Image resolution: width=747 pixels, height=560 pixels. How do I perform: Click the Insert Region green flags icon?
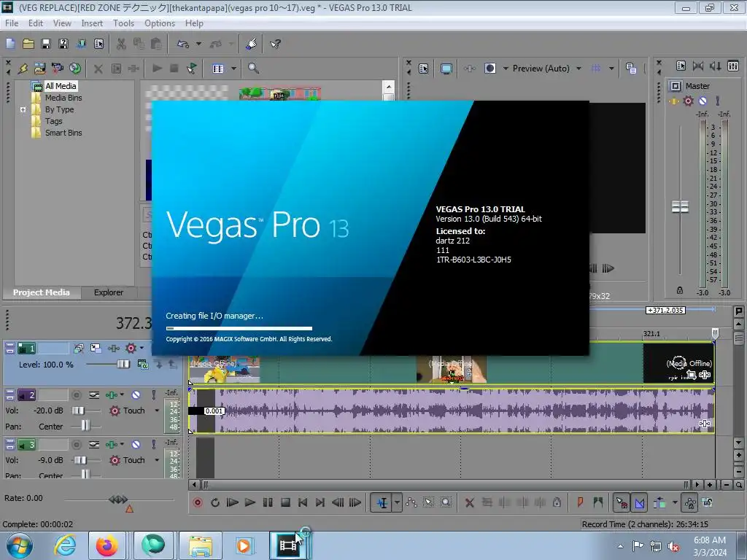[x=598, y=502]
